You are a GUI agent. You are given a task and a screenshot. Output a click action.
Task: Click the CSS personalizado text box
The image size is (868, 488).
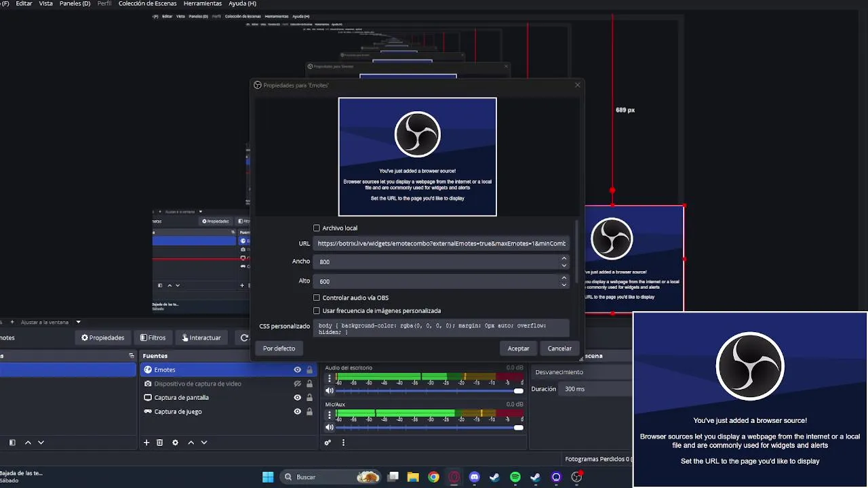coord(441,329)
